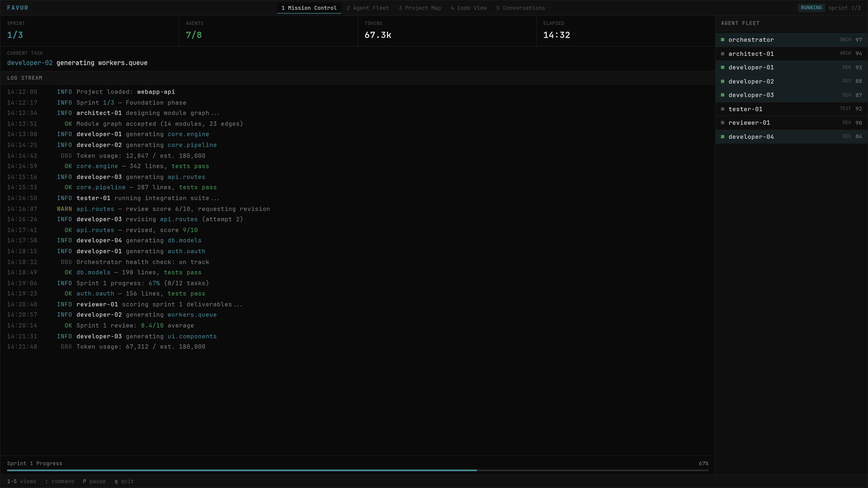Click the developer-04 status indicator

pyautogui.click(x=723, y=136)
